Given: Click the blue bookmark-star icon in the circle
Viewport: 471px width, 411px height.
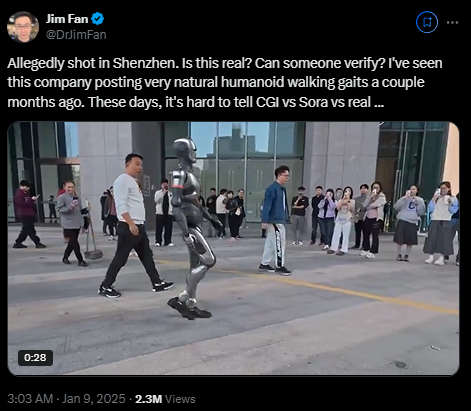Looking at the screenshot, I should [x=427, y=22].
